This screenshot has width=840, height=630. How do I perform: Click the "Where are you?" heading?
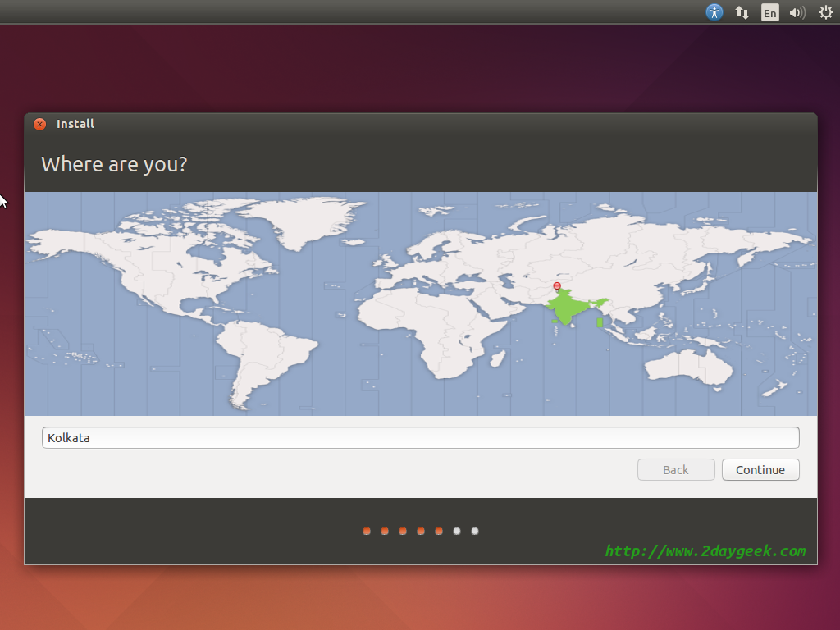(x=114, y=164)
